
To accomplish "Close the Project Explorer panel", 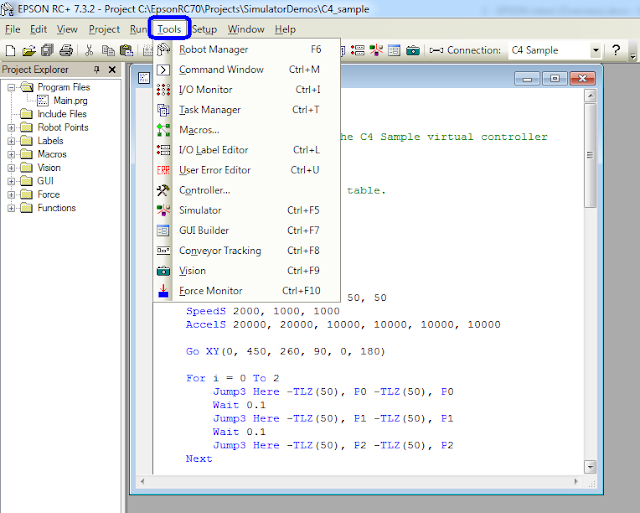I will tap(112, 70).
